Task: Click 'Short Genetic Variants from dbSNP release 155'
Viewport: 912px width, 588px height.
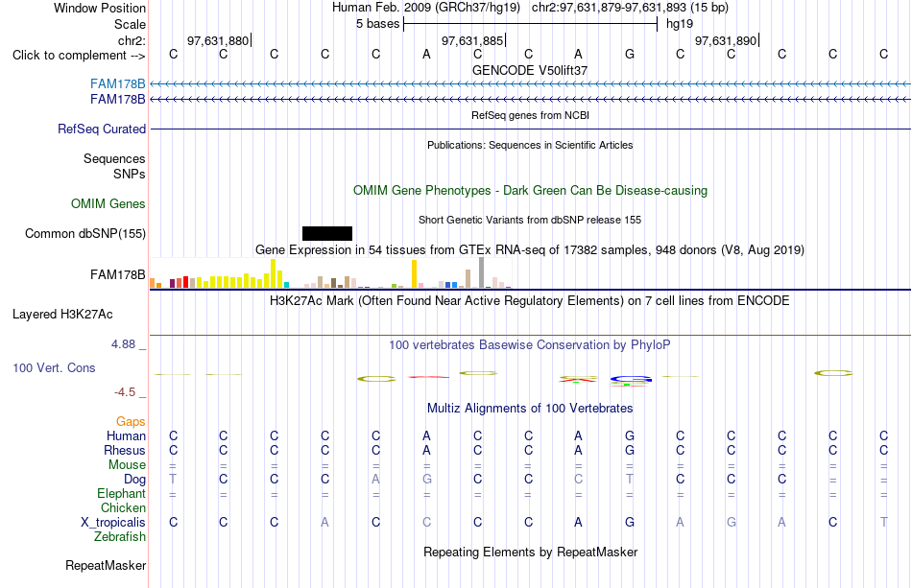Action: tap(530, 220)
